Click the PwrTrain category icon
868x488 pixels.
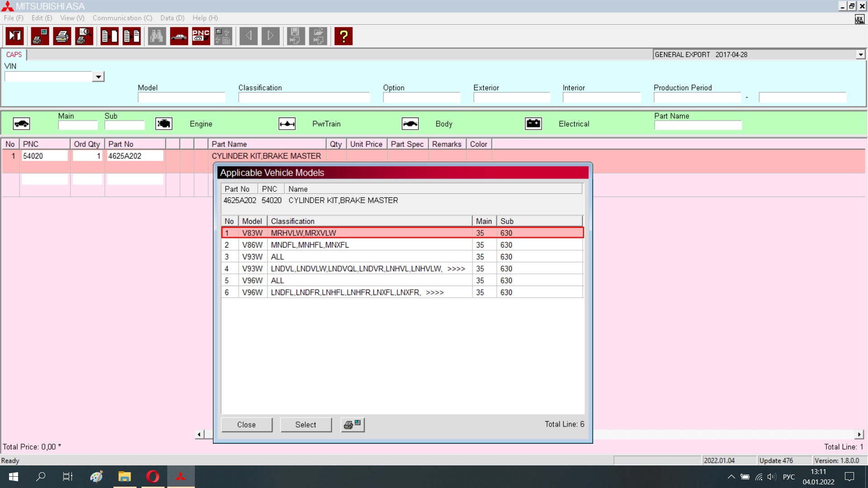click(x=287, y=124)
